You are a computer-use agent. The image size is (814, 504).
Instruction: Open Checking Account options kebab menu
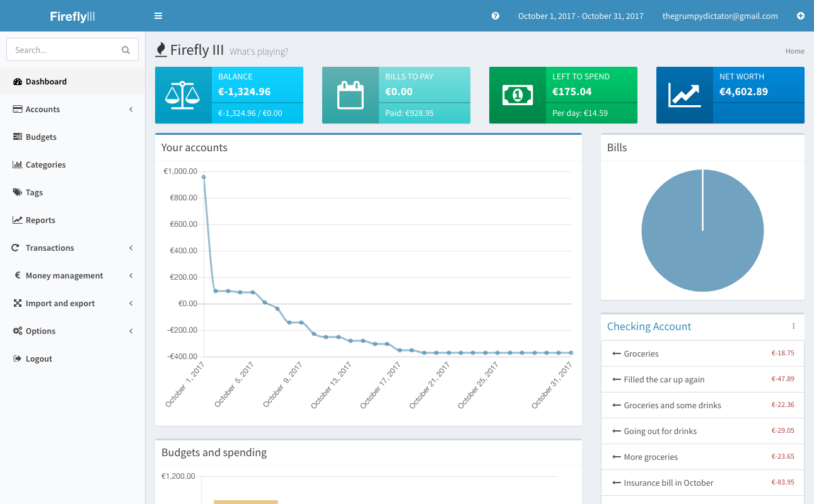coord(793,326)
